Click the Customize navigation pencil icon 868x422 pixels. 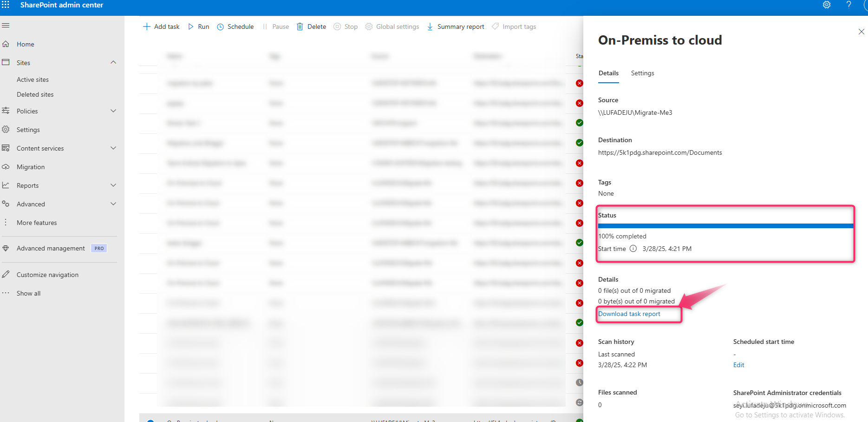(6, 274)
